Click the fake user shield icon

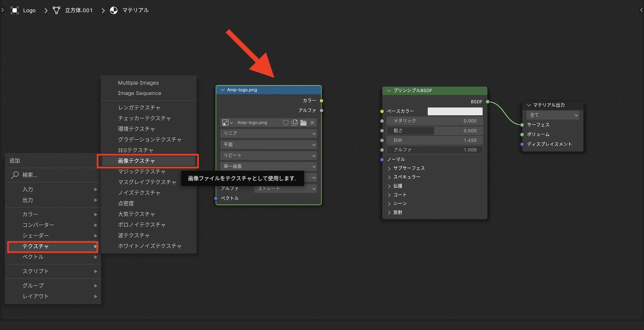click(285, 123)
